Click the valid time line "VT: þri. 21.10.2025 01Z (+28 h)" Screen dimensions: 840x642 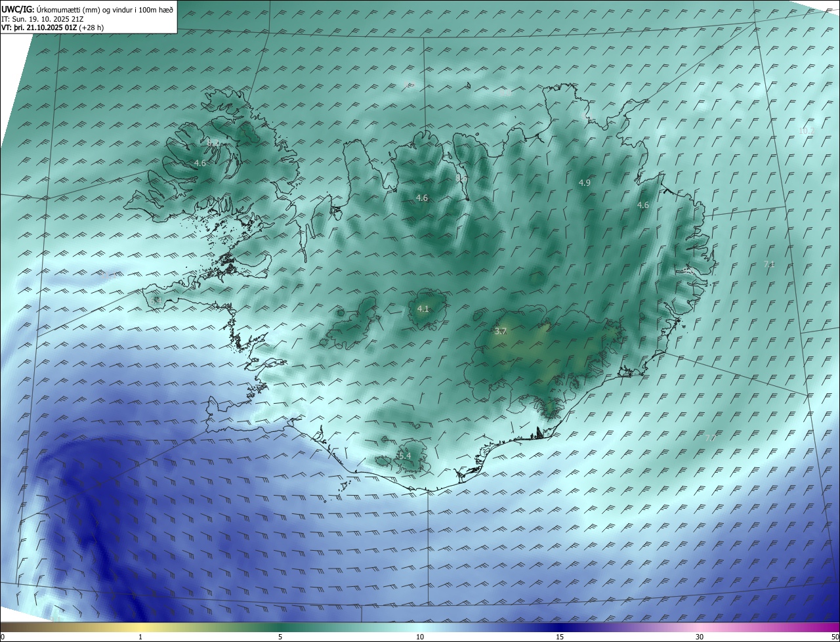click(52, 28)
